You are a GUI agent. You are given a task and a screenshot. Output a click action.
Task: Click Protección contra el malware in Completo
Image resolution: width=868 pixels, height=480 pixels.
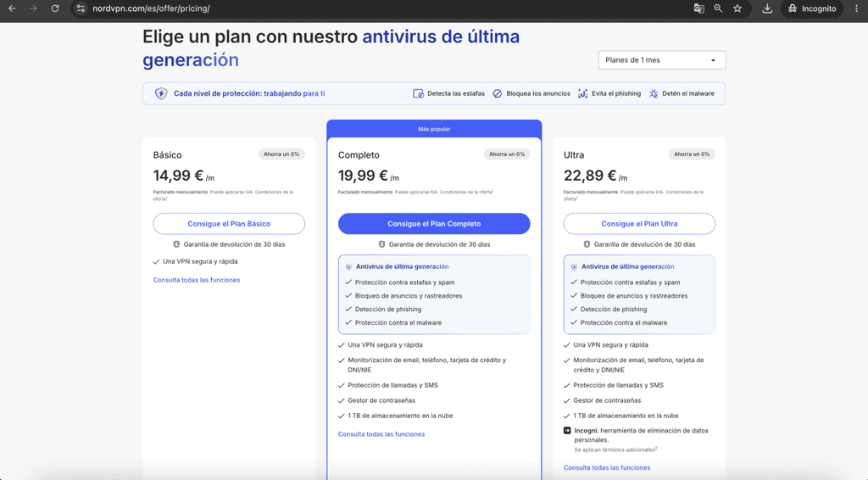pos(398,323)
